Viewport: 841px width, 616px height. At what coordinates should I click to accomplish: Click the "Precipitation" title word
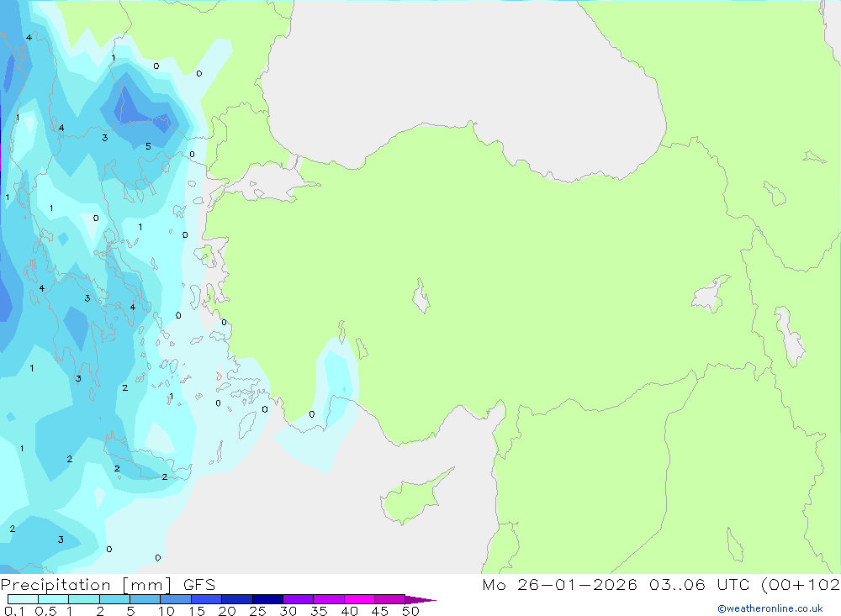click(x=56, y=585)
